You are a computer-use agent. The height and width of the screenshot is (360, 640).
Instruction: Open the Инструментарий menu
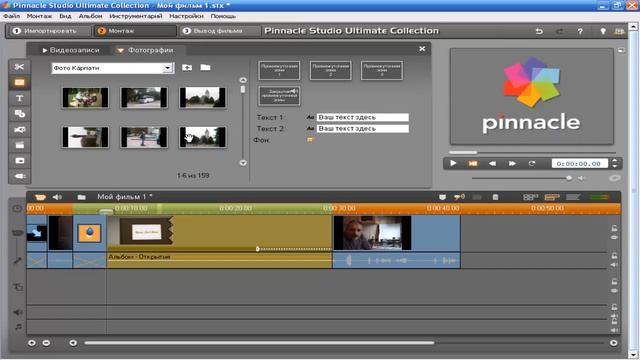[x=136, y=16]
